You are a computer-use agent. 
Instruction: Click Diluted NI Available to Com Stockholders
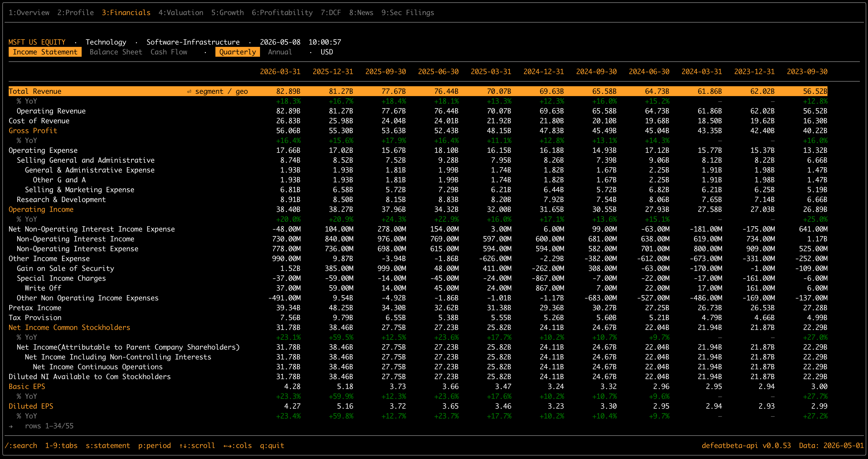tap(90, 377)
